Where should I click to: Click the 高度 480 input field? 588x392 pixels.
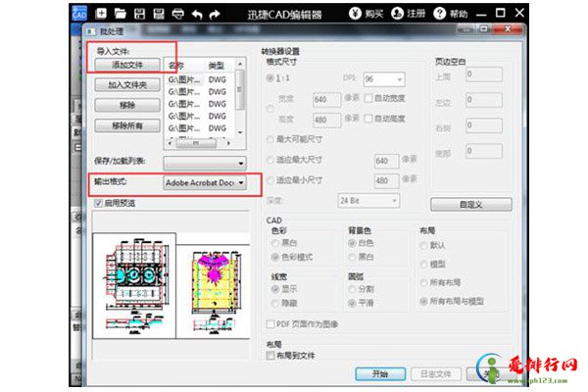326,120
